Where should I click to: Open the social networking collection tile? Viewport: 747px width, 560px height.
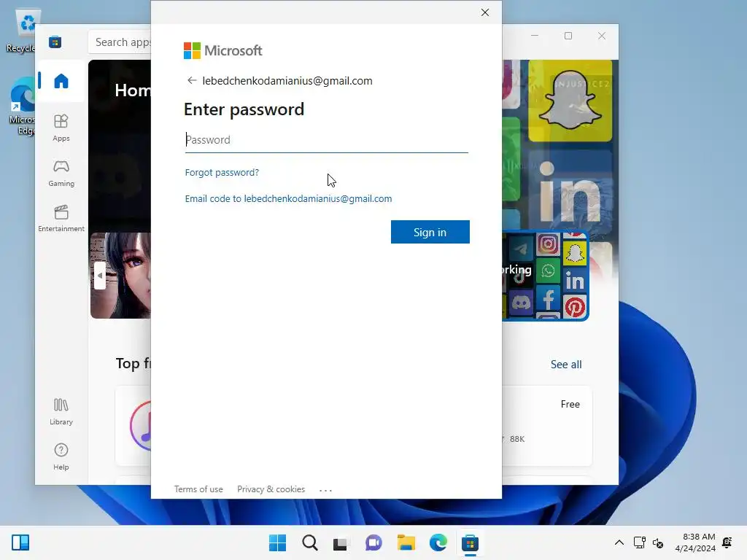coord(546,275)
